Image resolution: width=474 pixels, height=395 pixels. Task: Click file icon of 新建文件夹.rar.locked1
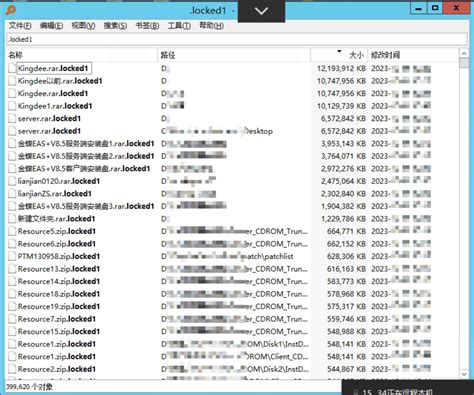[12, 219]
